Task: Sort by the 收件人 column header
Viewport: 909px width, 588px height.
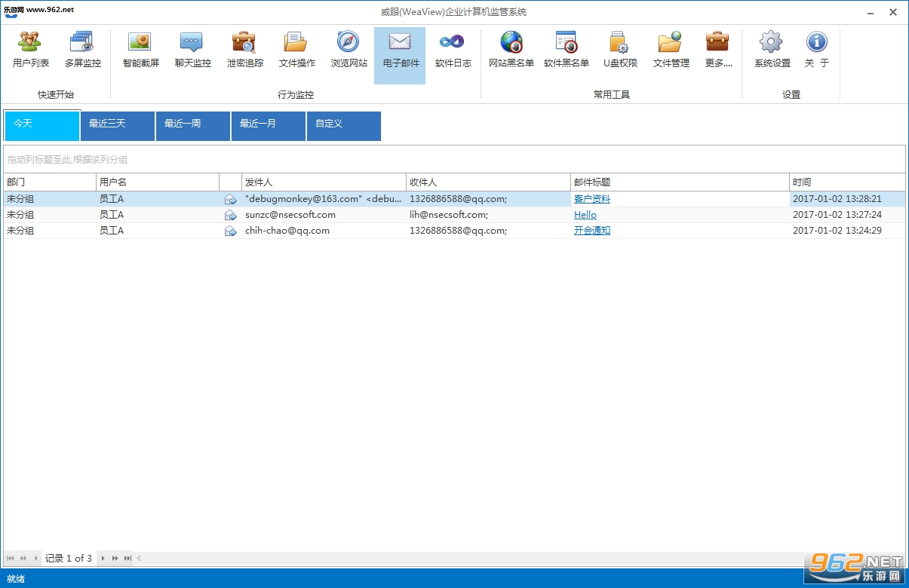Action: point(488,182)
